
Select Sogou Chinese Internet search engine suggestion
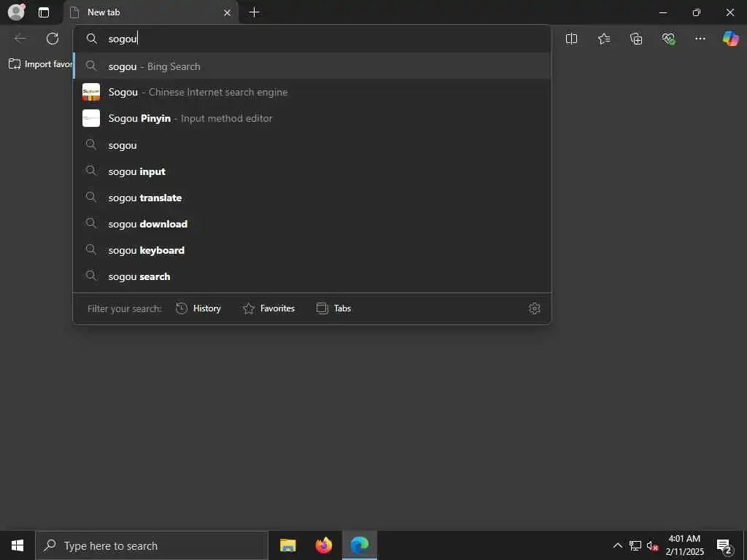312,93
